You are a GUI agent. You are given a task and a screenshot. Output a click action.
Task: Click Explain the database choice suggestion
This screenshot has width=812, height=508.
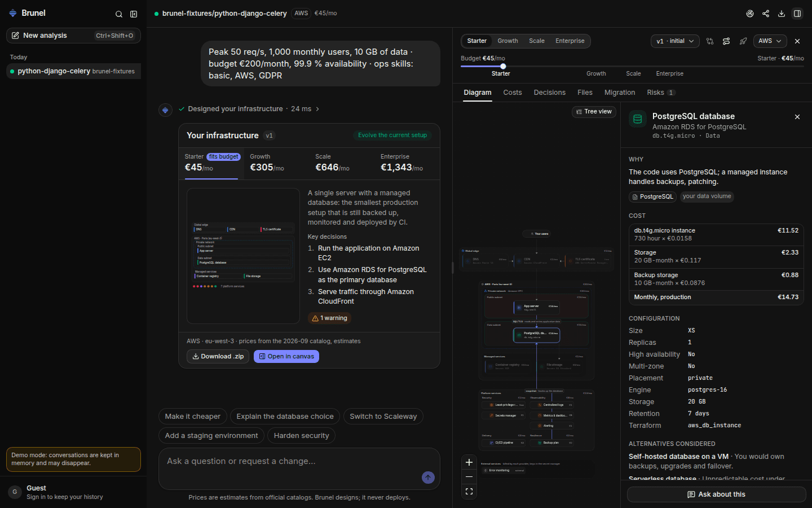(x=285, y=417)
